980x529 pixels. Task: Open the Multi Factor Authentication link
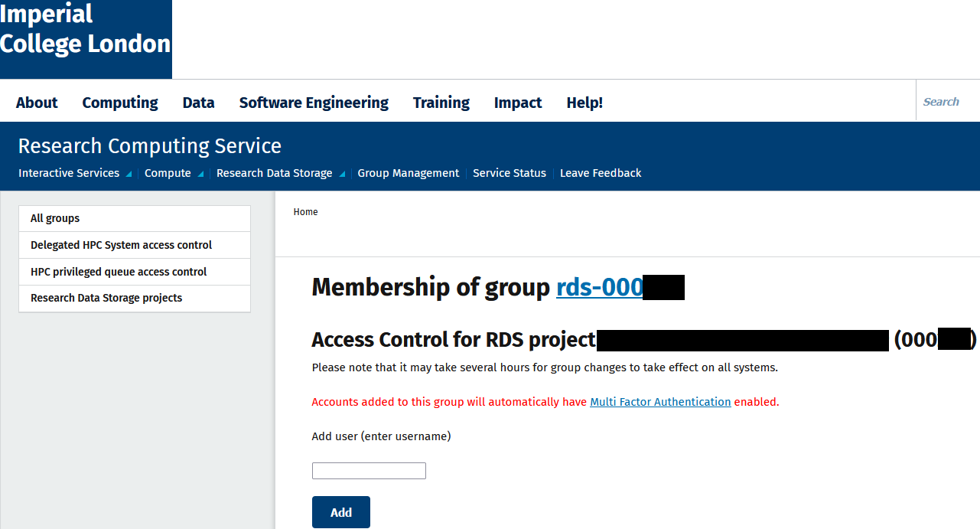coord(660,402)
